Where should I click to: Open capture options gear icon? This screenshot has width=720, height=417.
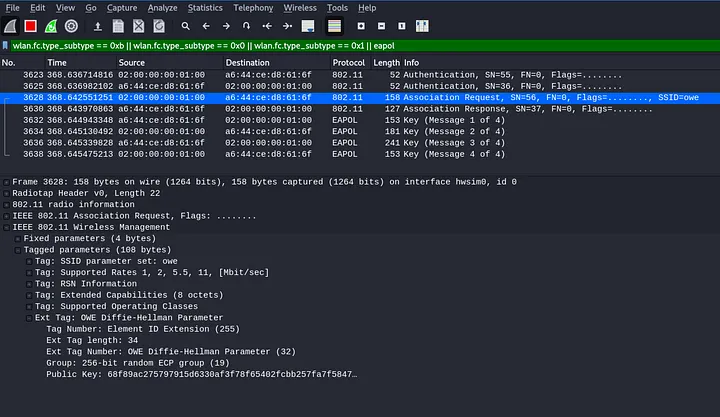(x=72, y=25)
